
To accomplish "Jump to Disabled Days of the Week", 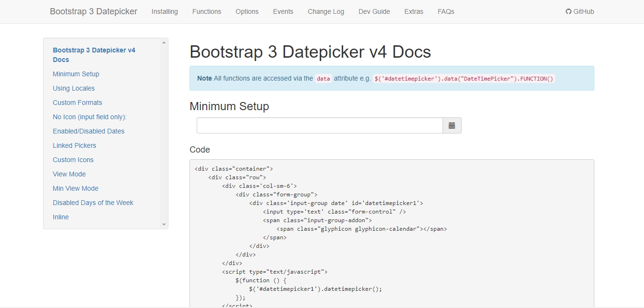I will click(x=93, y=203).
